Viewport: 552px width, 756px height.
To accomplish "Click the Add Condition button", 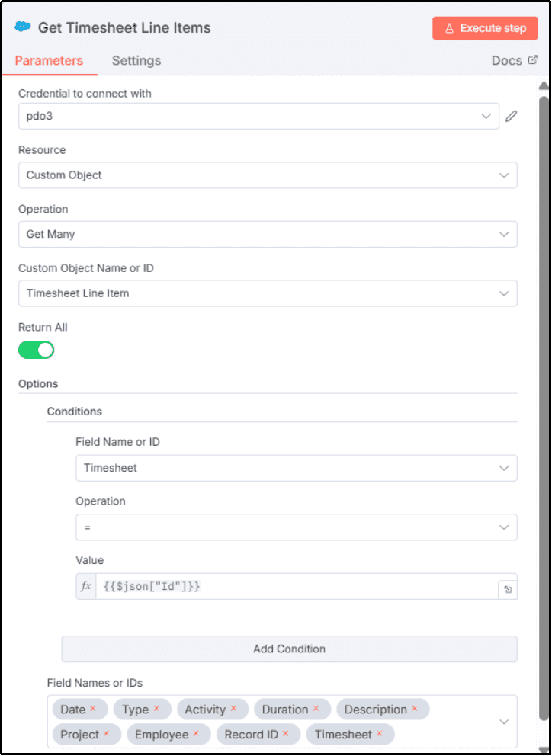I will [x=289, y=649].
